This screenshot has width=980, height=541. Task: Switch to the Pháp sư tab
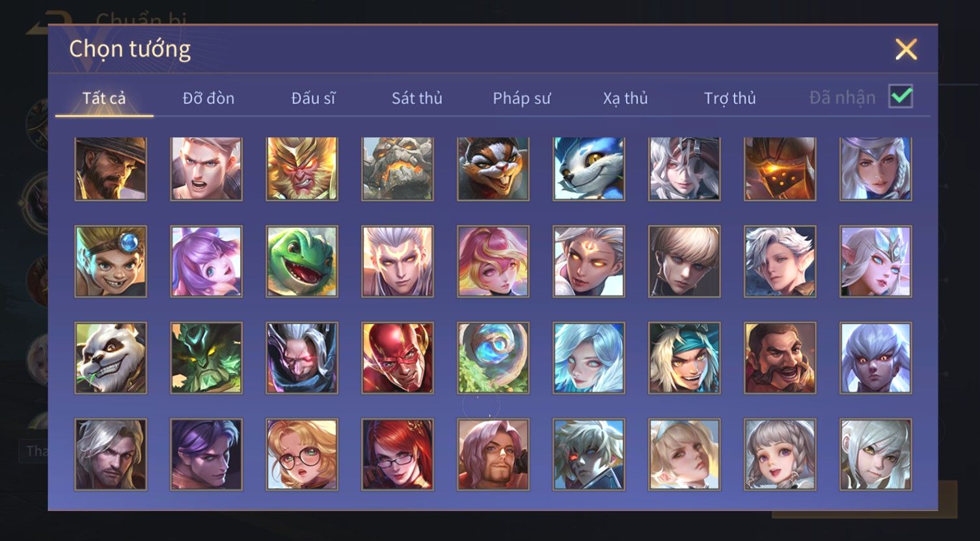[x=521, y=98]
